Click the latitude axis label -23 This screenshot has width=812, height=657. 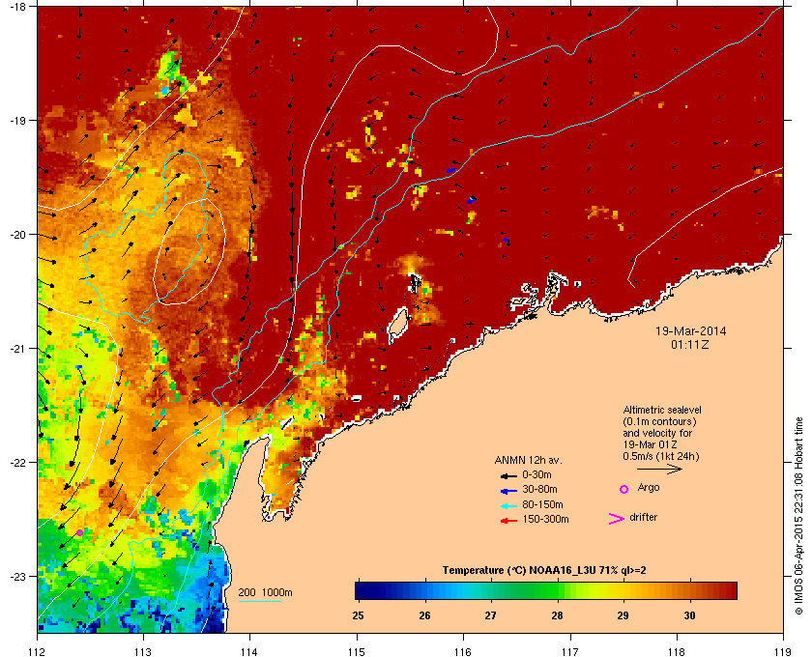(17, 576)
